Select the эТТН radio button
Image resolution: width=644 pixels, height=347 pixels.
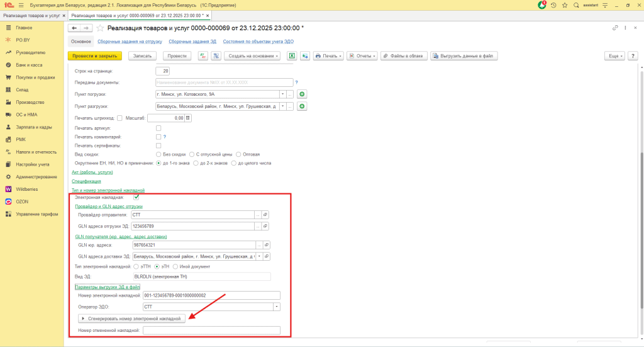[136, 266]
